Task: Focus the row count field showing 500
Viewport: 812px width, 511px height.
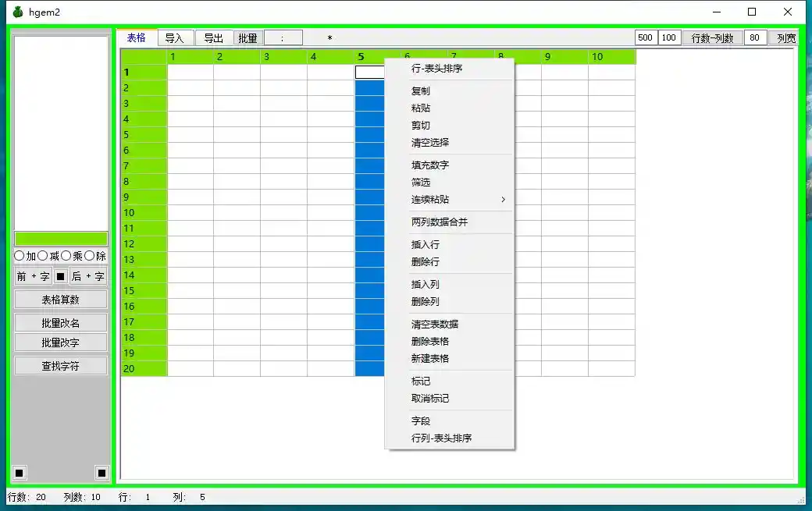Action: [646, 37]
